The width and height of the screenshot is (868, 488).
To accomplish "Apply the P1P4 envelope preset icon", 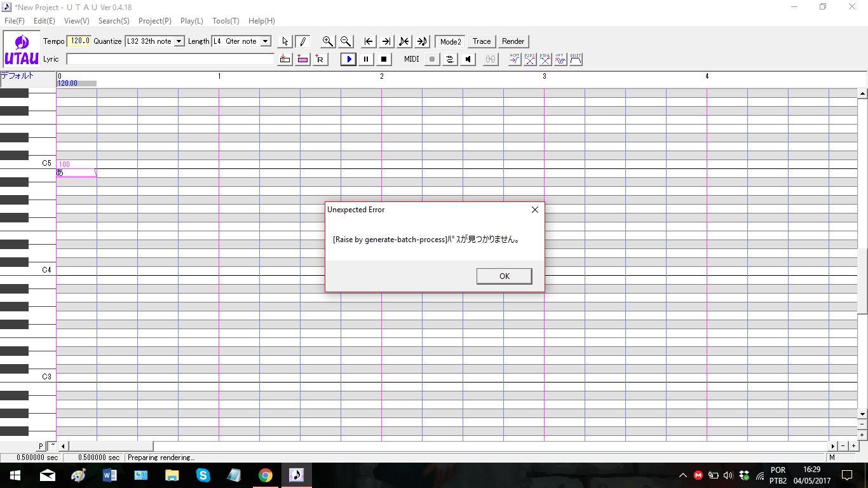I will 545,59.
